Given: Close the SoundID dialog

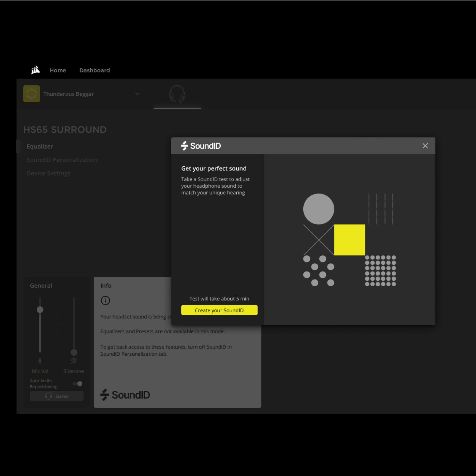Looking at the screenshot, I should [425, 146].
